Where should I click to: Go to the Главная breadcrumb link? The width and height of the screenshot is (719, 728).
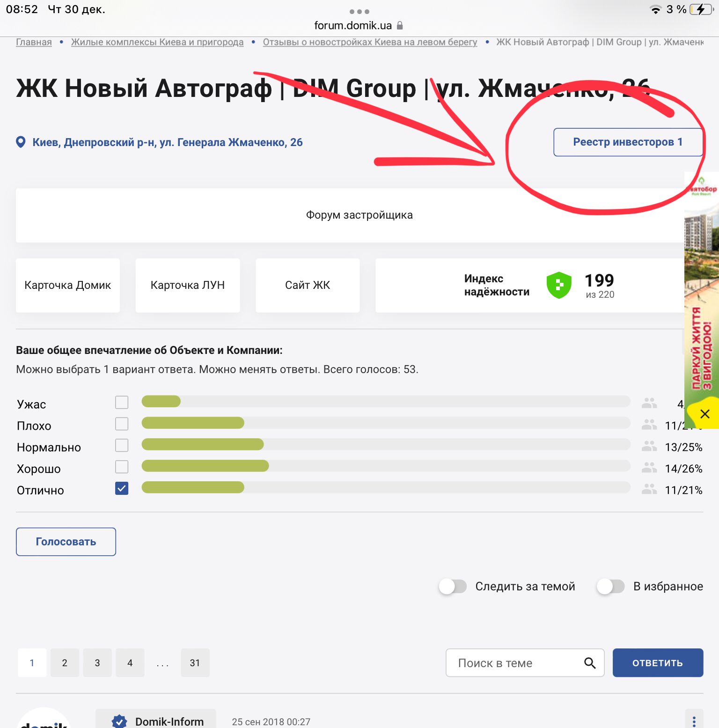pos(34,42)
